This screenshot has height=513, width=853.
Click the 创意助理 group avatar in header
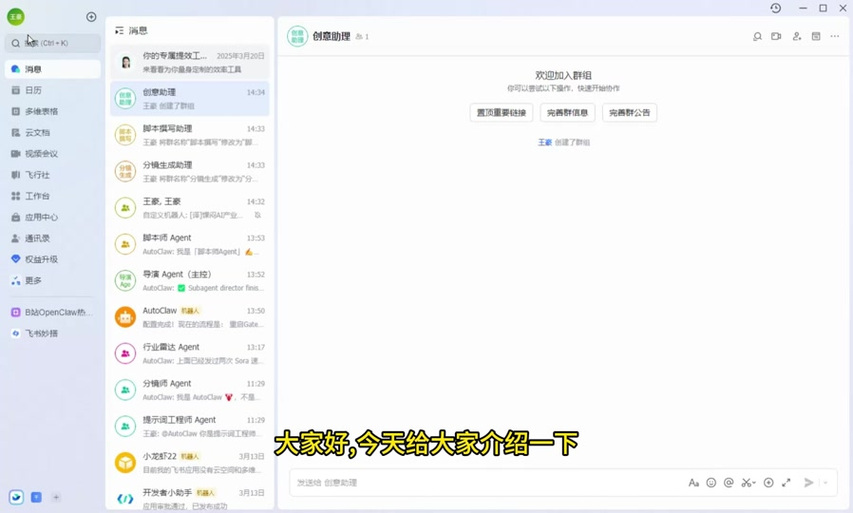[298, 36]
